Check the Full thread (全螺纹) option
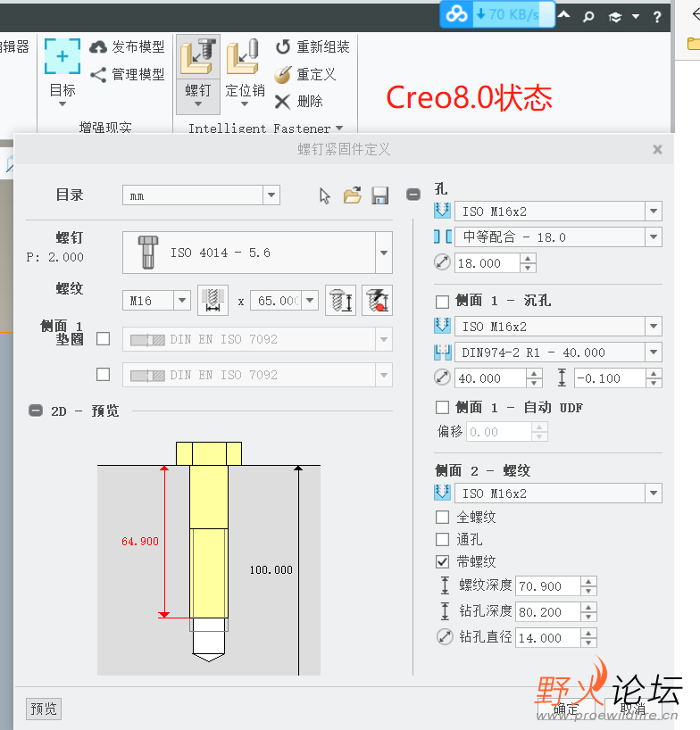Screen dimensions: 700x730 coord(442,518)
